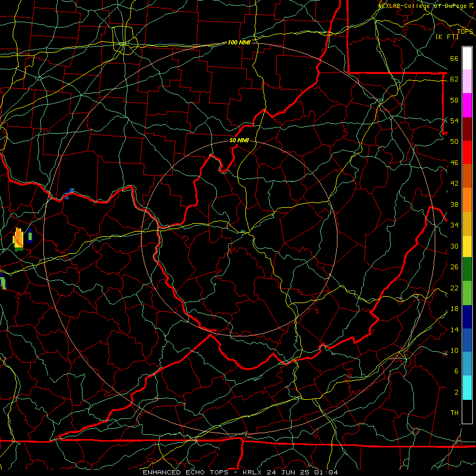Click the legend value '38'
Screen dimensions: 476x476
click(x=454, y=205)
